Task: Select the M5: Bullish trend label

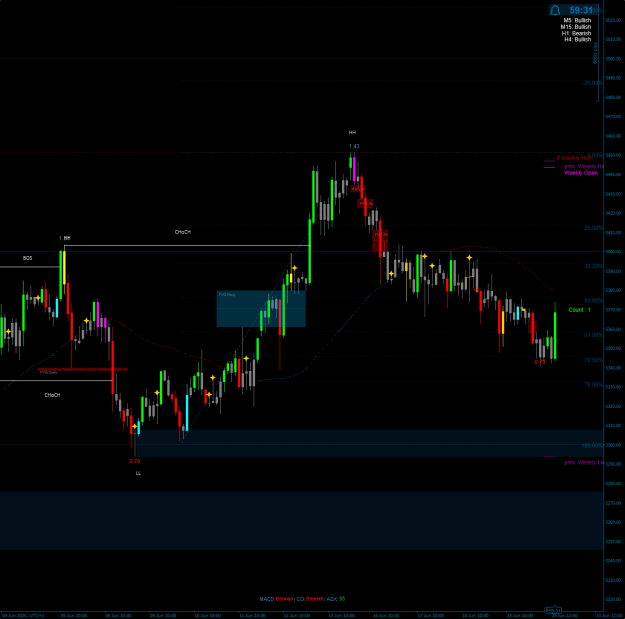Action: click(x=577, y=20)
